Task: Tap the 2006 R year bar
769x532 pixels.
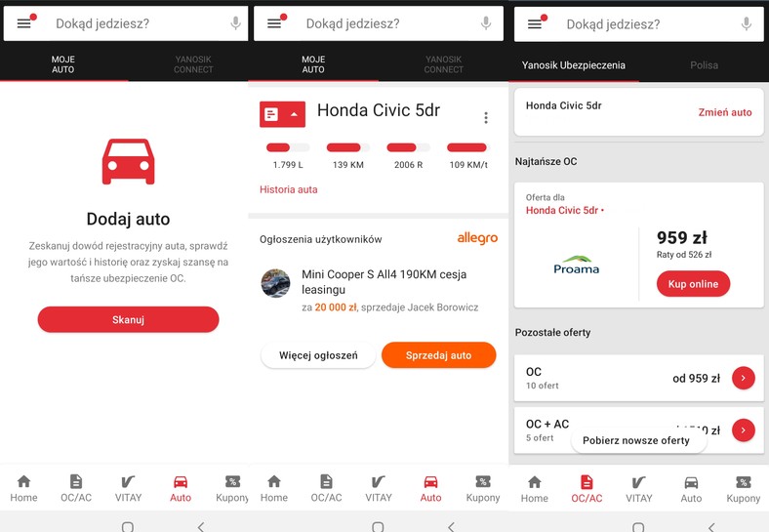Action: point(408,147)
